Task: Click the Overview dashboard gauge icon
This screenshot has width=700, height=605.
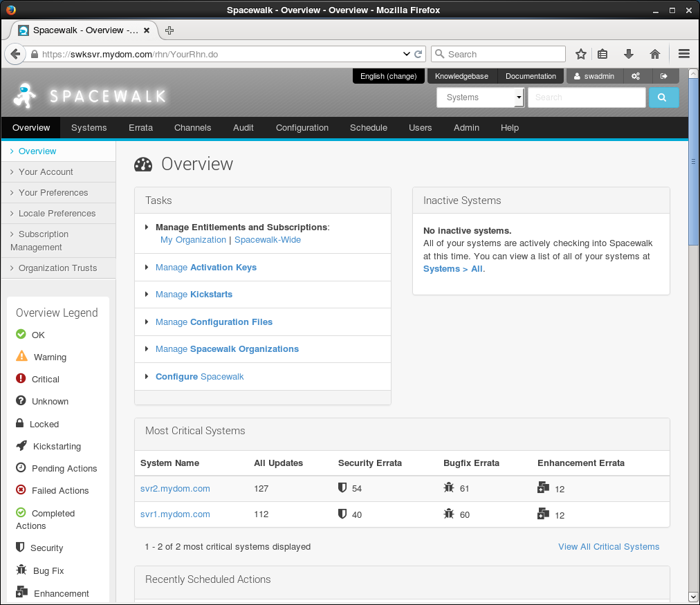Action: pos(143,165)
